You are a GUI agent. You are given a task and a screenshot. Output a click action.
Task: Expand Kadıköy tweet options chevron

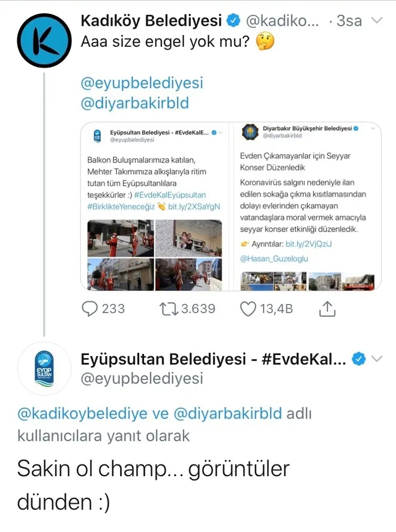click(x=377, y=22)
